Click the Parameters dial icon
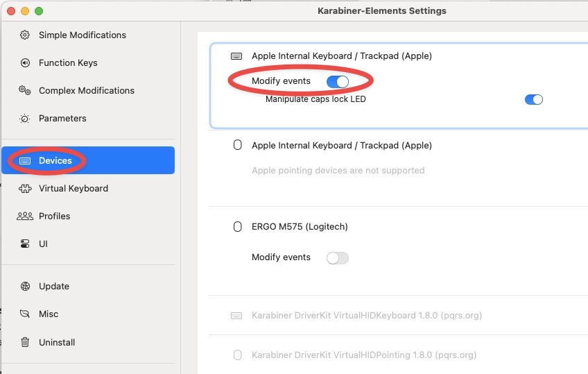This screenshot has width=588, height=374. tap(25, 119)
